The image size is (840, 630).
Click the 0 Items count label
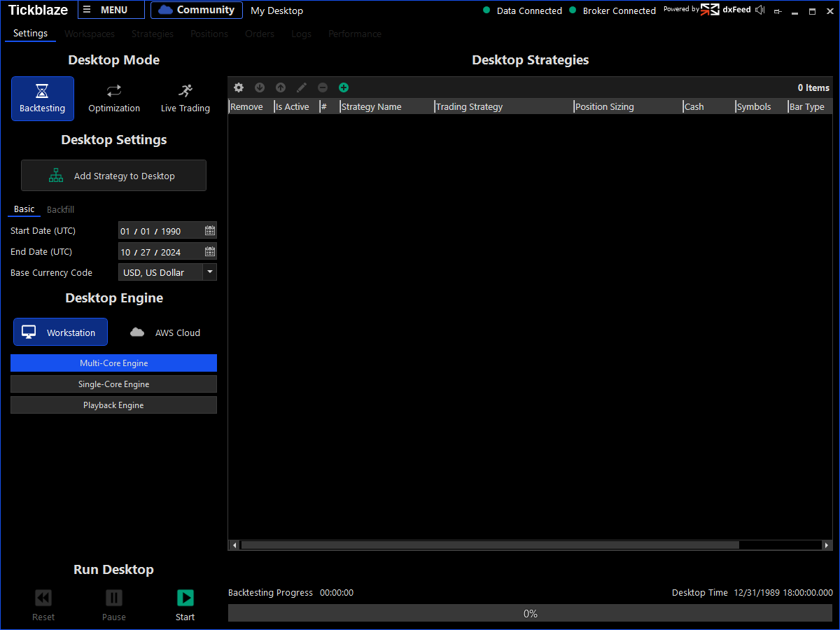click(813, 87)
